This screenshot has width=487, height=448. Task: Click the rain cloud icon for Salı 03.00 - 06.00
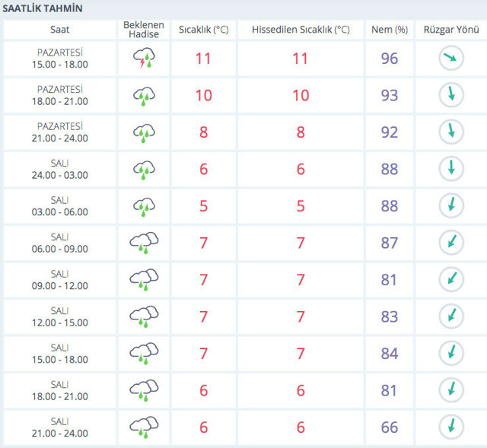pos(144,206)
